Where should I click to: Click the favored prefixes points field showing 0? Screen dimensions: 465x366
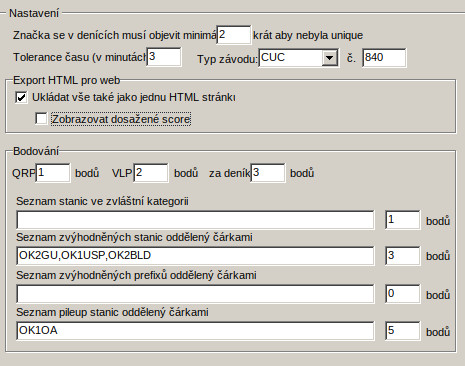pyautogui.click(x=403, y=294)
